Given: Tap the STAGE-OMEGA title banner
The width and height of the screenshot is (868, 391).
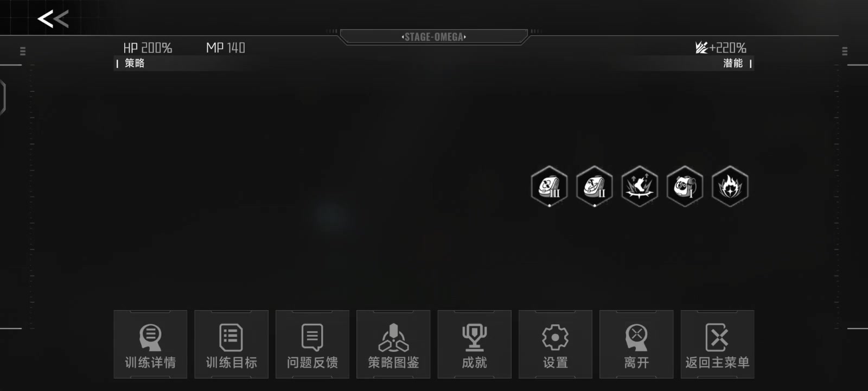Looking at the screenshot, I should pos(434,37).
